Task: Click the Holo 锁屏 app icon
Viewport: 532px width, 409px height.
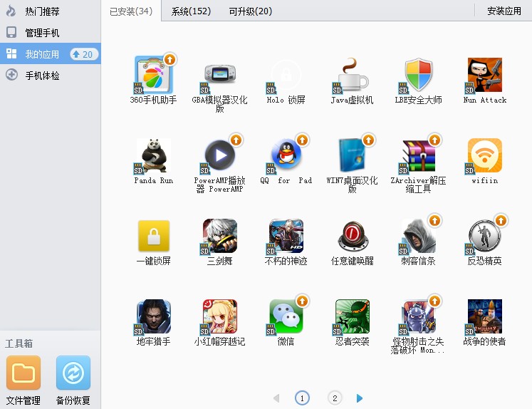Action: click(x=286, y=75)
